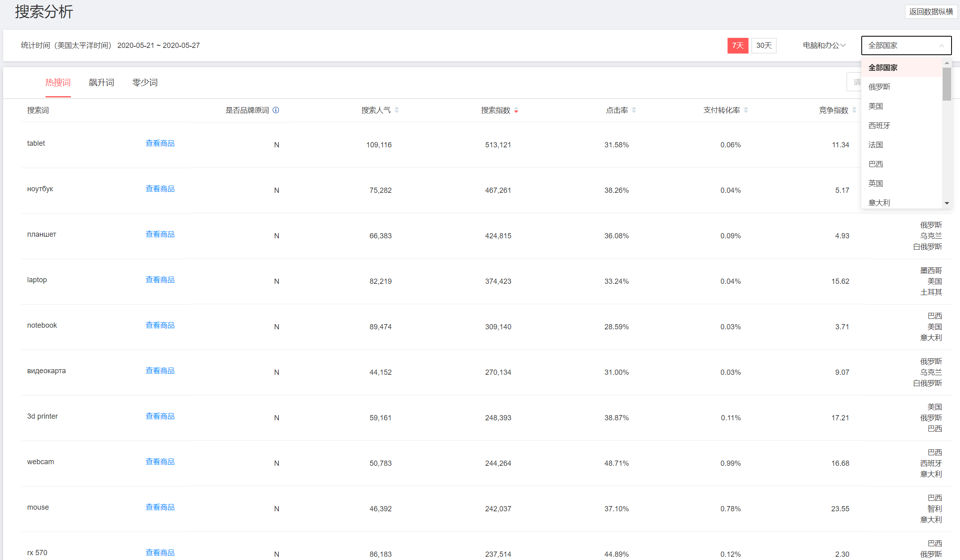The image size is (960, 560).
Task: Click the keyword search input field
Action: tap(854, 82)
